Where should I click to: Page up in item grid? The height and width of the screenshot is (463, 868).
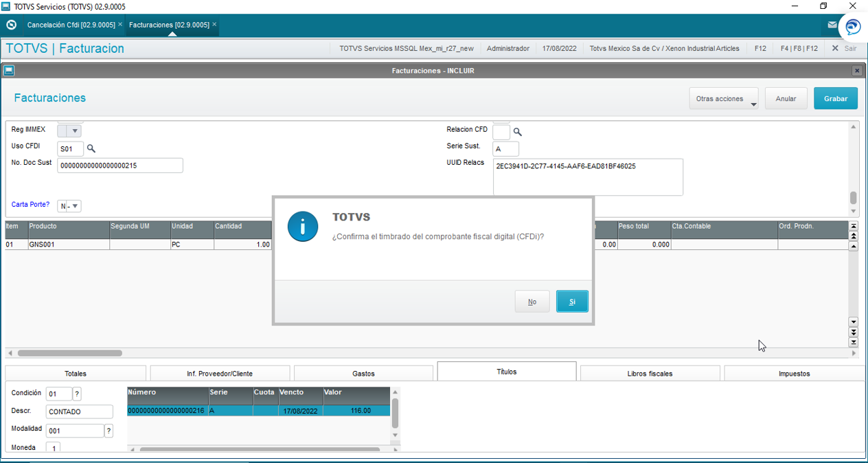(x=854, y=236)
